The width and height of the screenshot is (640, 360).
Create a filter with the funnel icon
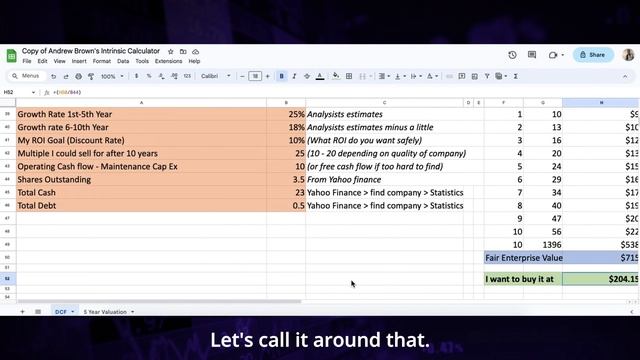487,76
